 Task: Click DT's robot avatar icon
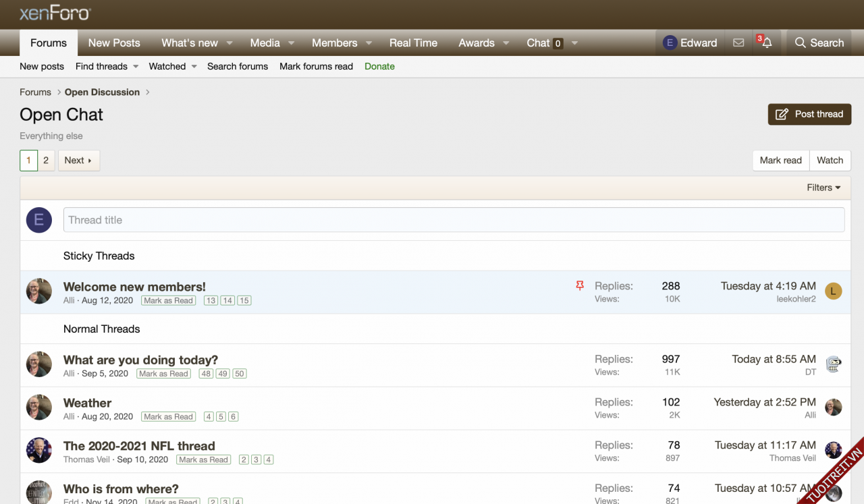pos(834,364)
